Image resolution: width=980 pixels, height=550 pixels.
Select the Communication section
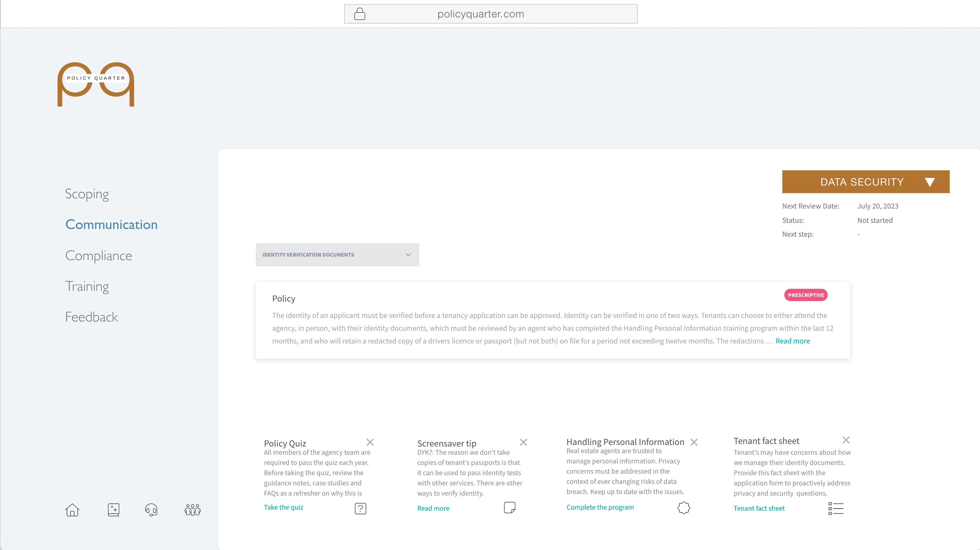point(111,224)
